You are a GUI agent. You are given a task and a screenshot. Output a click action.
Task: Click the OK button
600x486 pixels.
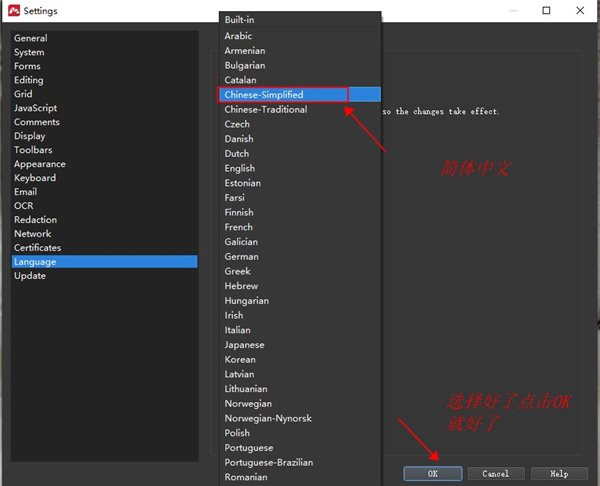(x=432, y=473)
